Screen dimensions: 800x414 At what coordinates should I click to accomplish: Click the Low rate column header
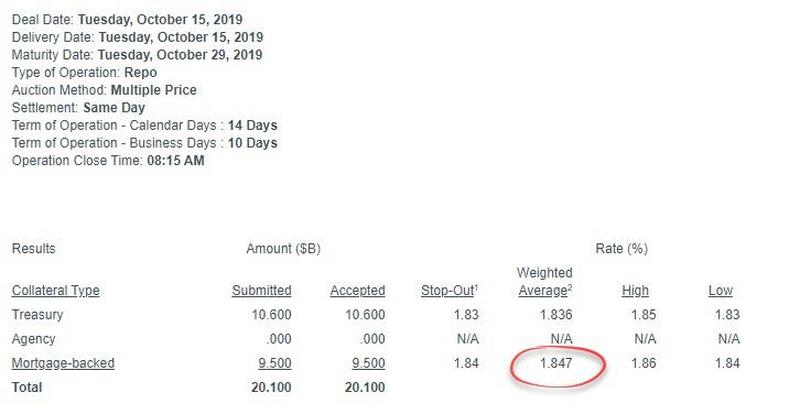[720, 290]
